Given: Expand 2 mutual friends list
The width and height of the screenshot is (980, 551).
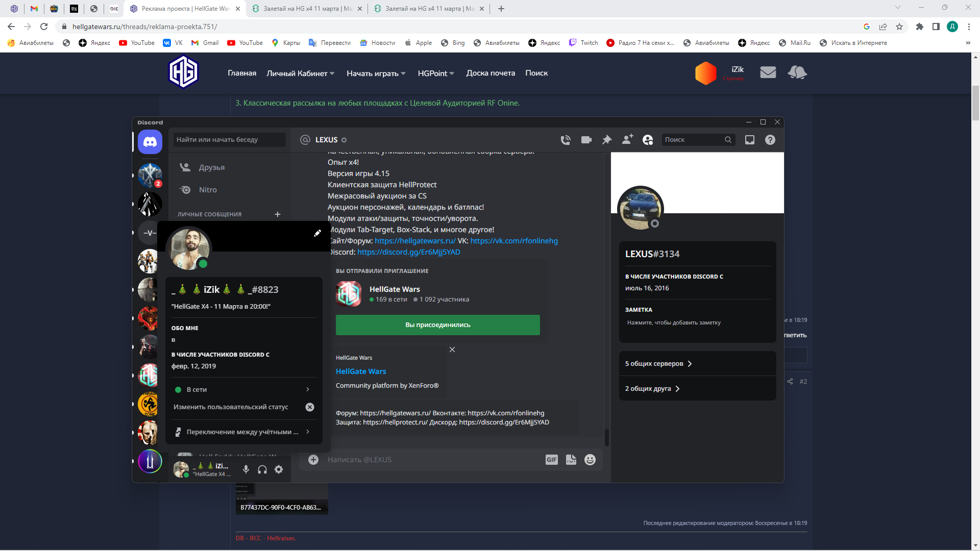Looking at the screenshot, I should (697, 389).
